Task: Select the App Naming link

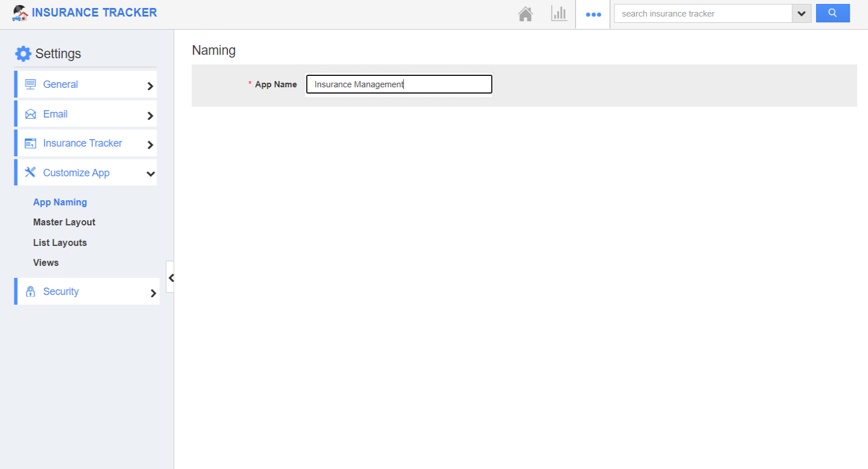Action: tap(60, 202)
